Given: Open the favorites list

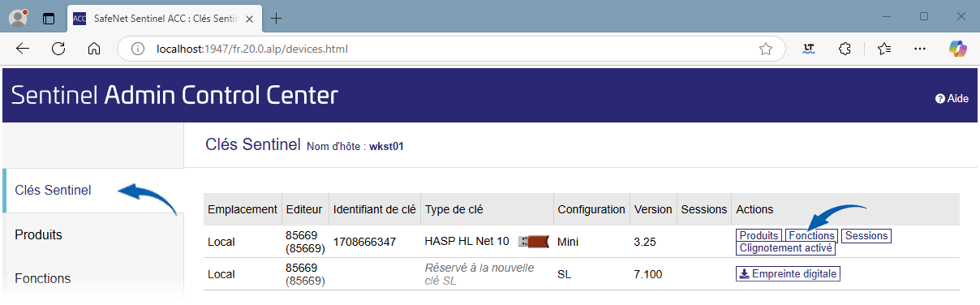Looking at the screenshot, I should point(884,49).
